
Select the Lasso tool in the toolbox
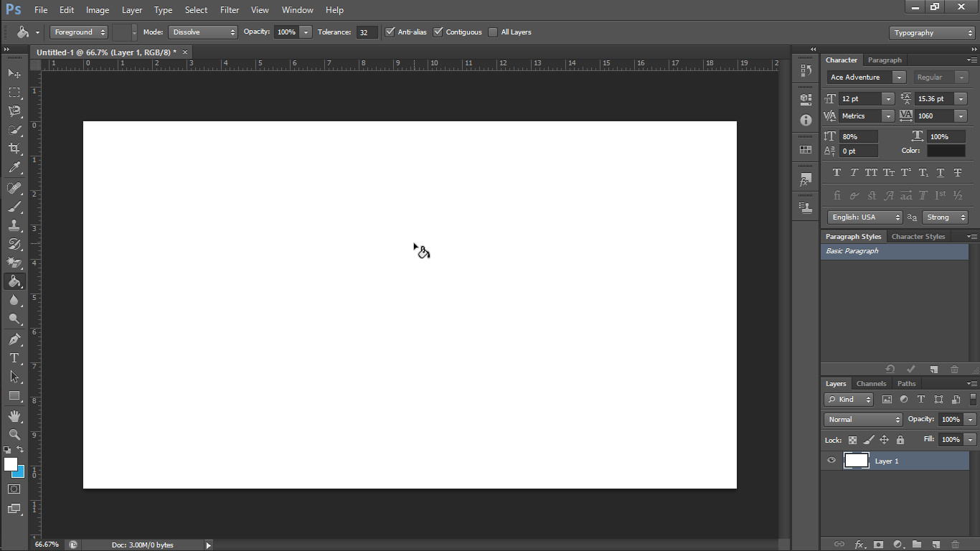click(x=14, y=111)
